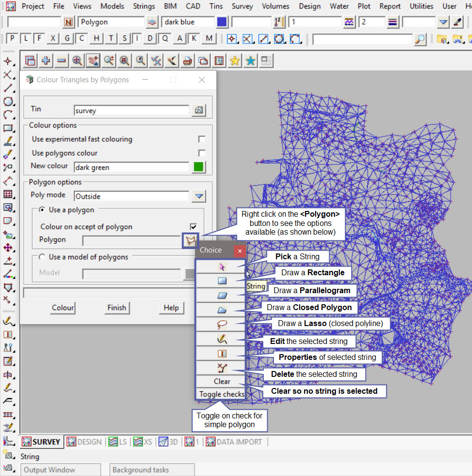The width and height of the screenshot is (472, 476).
Task: Open the Poly mode dropdown arrow
Action: (x=198, y=196)
